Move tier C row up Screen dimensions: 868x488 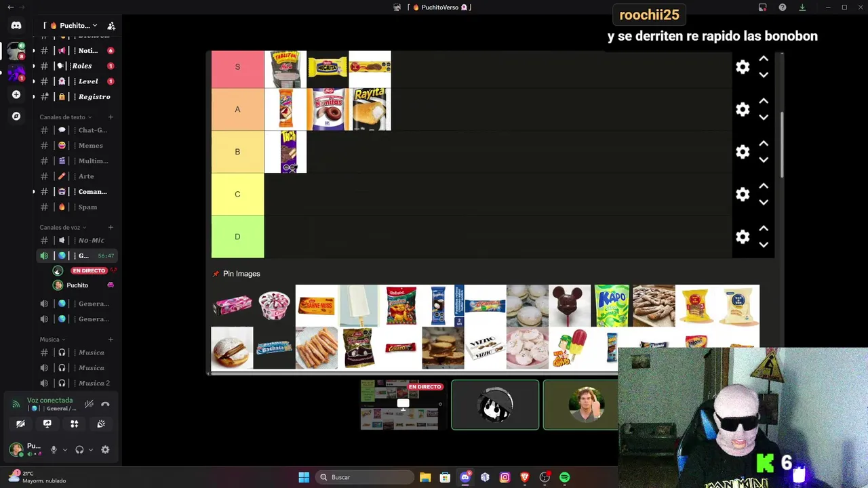tap(764, 186)
